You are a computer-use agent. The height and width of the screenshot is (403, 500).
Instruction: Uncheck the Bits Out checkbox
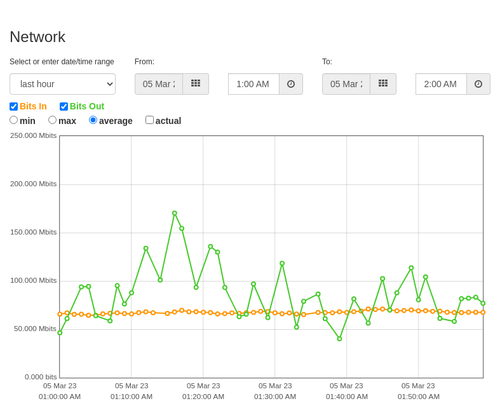[64, 106]
